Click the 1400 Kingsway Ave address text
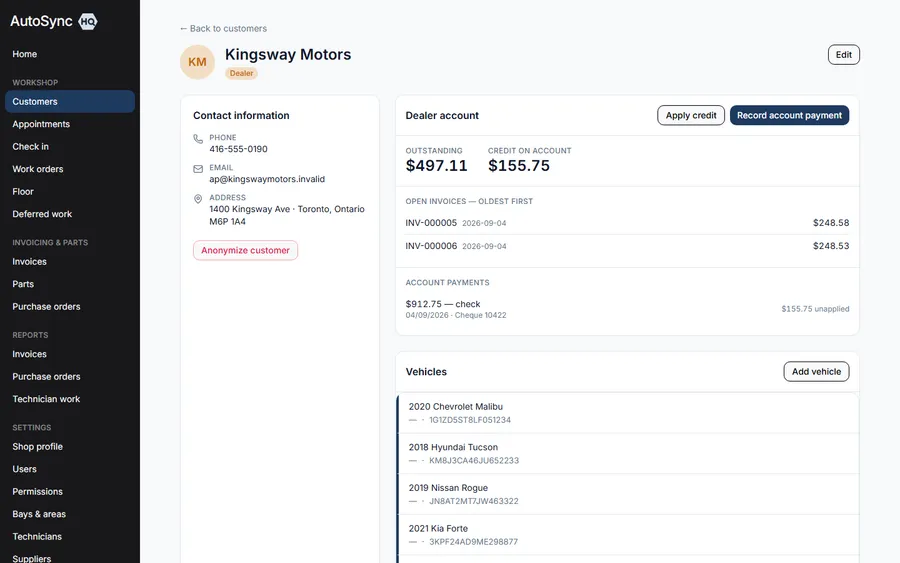The image size is (900, 563). [x=286, y=215]
